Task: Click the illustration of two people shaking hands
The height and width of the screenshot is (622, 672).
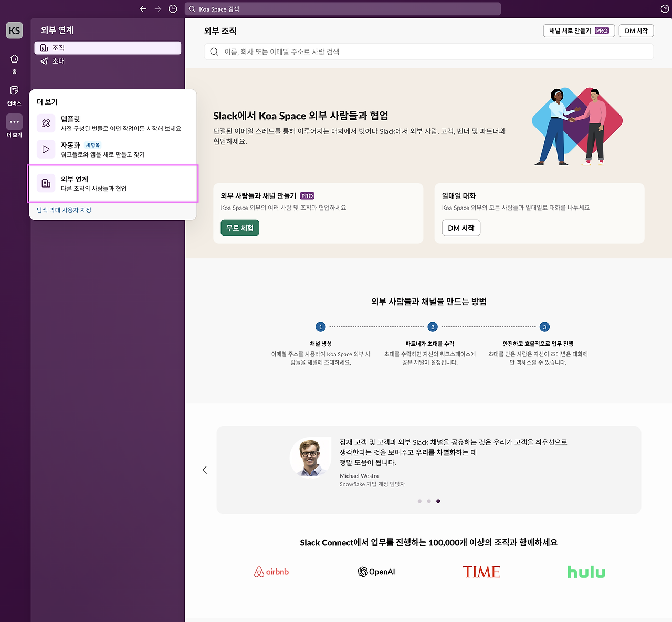Action: 577,127
